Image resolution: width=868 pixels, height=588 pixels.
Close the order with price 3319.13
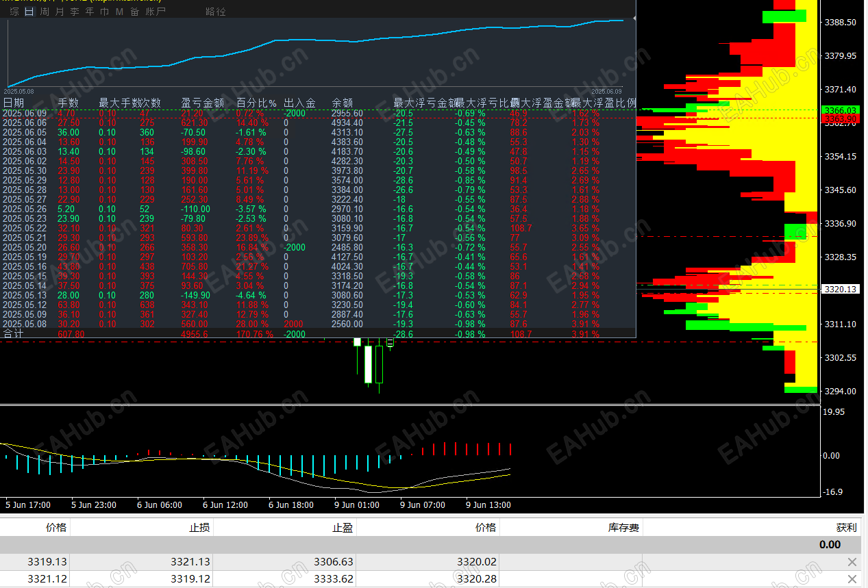[x=852, y=562]
